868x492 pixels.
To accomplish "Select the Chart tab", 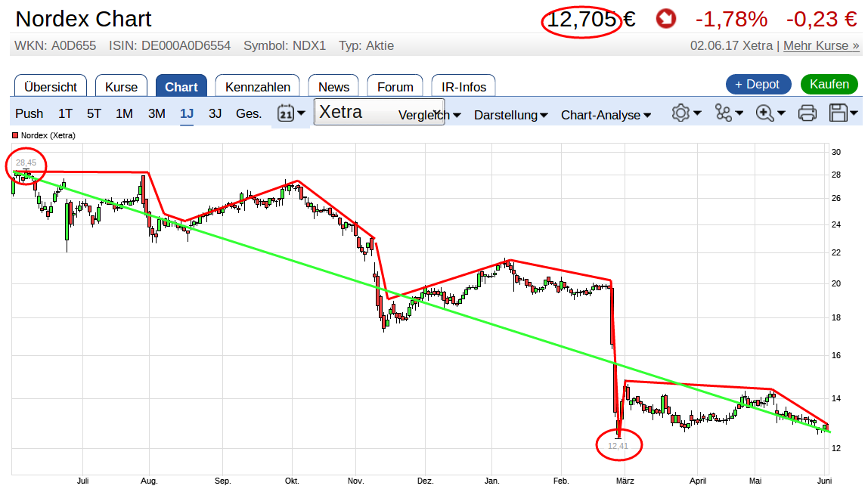I will coord(181,86).
